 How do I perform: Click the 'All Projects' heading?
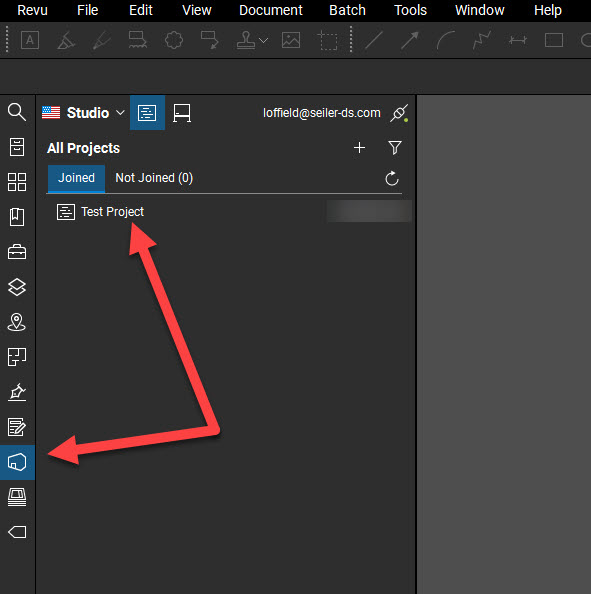(83, 148)
